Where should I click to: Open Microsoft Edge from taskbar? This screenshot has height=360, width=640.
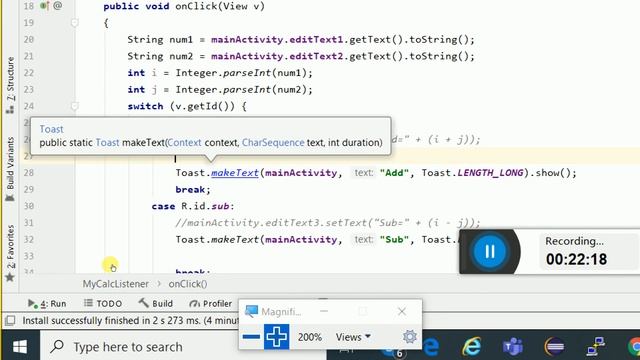point(431,347)
